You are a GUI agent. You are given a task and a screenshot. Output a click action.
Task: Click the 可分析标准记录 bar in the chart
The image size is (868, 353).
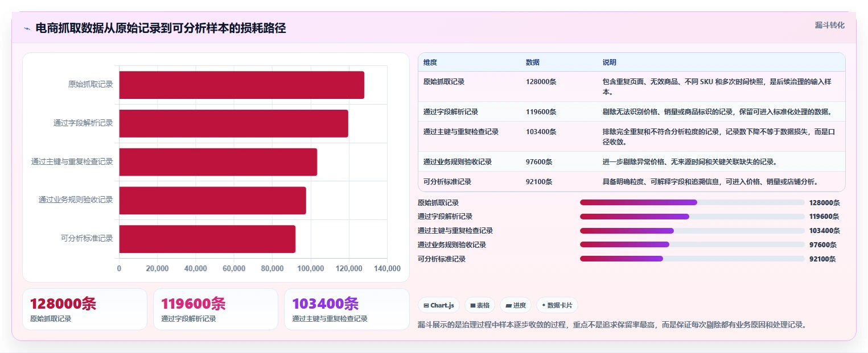(207, 239)
